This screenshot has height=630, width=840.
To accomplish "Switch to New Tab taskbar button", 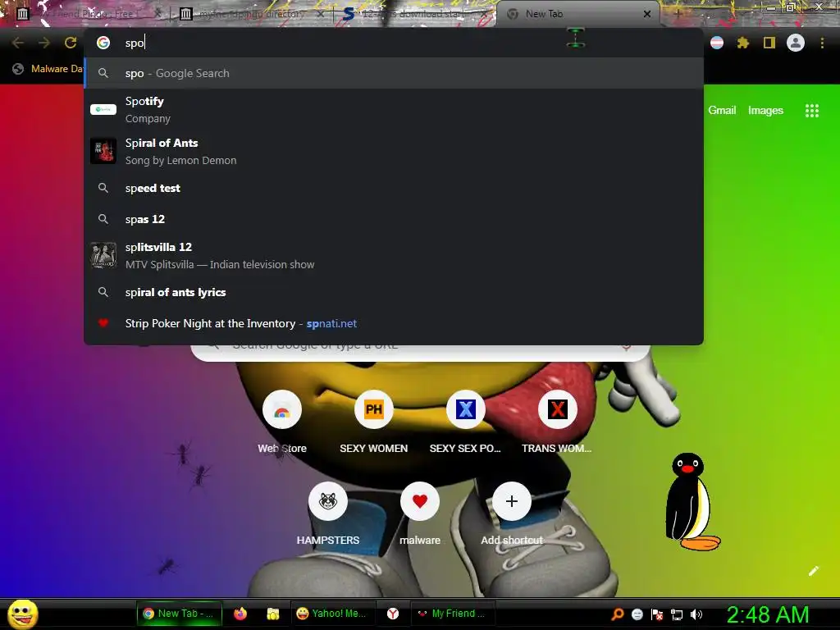I will pos(180,614).
